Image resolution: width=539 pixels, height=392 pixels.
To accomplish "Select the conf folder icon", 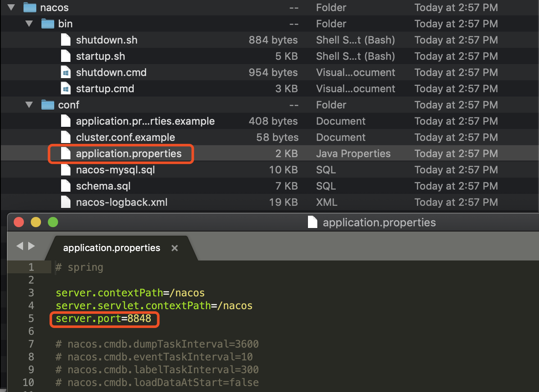I will [47, 105].
